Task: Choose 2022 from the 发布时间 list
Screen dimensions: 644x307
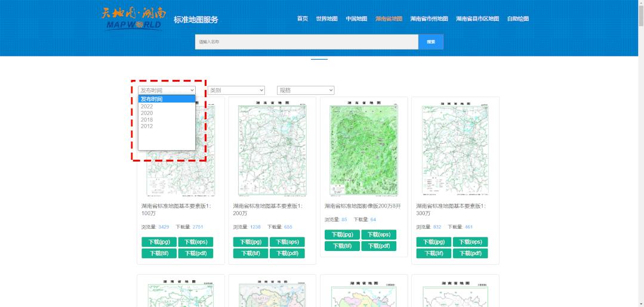Action: coord(147,107)
